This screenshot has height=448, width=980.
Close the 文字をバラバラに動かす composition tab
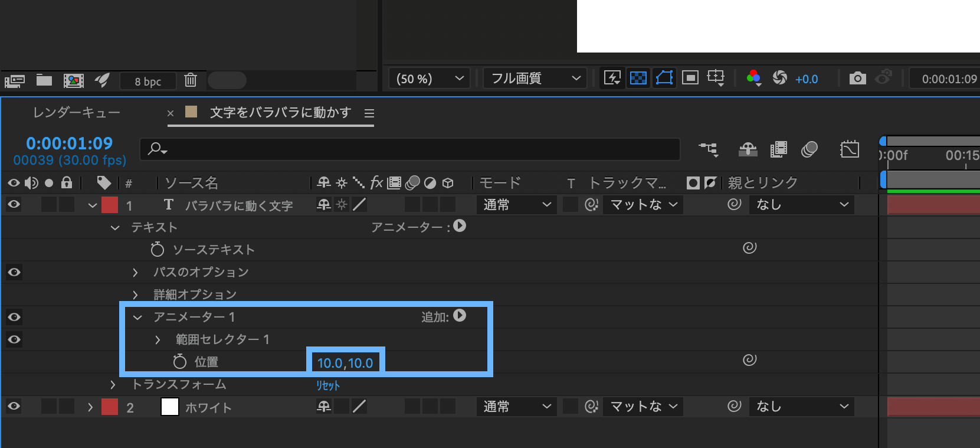click(x=171, y=113)
